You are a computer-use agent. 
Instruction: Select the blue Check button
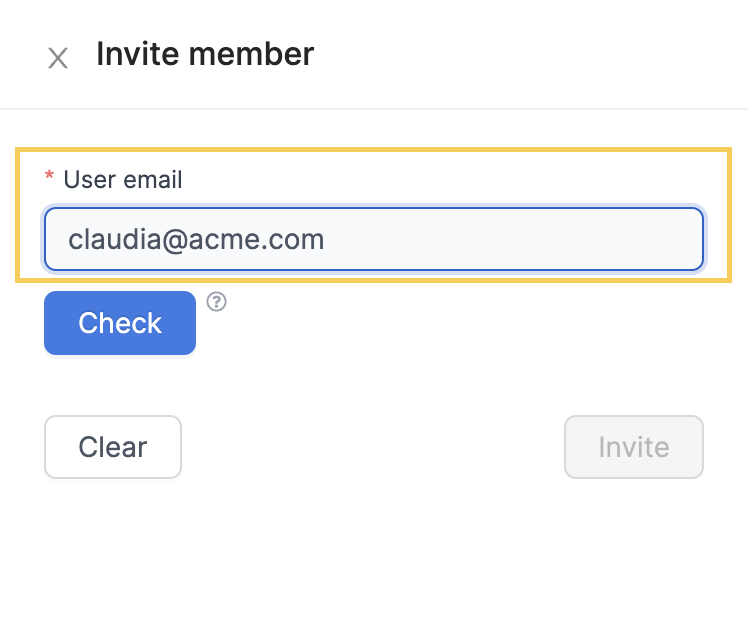pyautogui.click(x=120, y=323)
